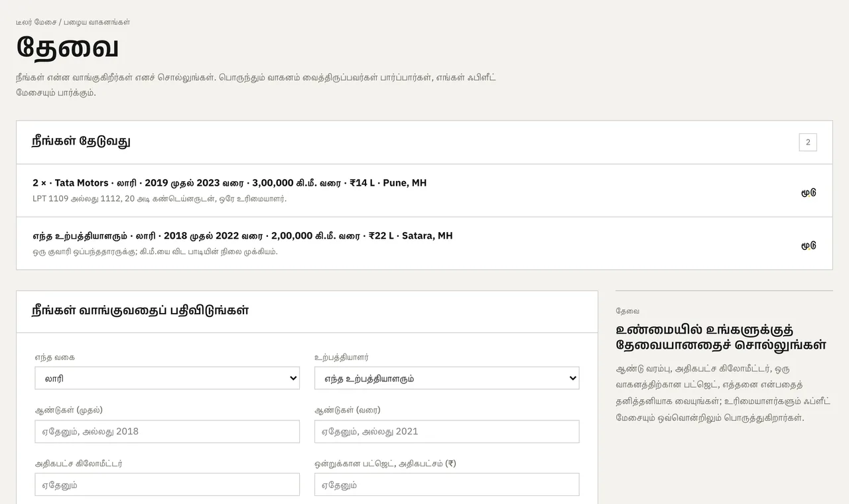Viewport: 849px width, 504px height.
Task: Click the sidebar heading "உண்மையில் உங்களுக்குத் தேவையானதைச் சொல்லுங்கள்"
Action: point(721,338)
